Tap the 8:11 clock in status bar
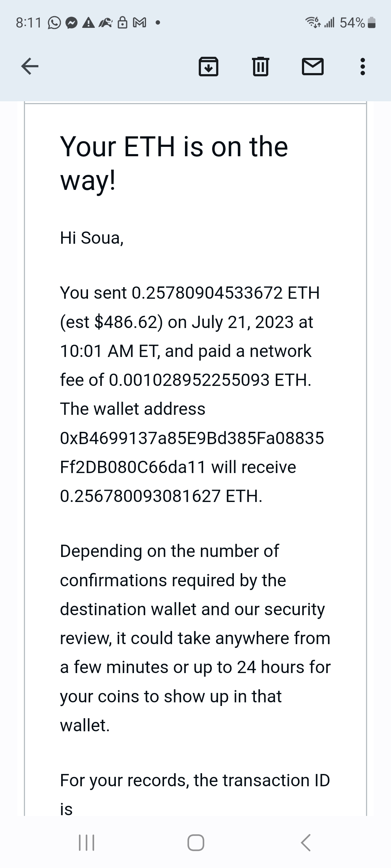The height and width of the screenshot is (868, 391). (x=29, y=23)
